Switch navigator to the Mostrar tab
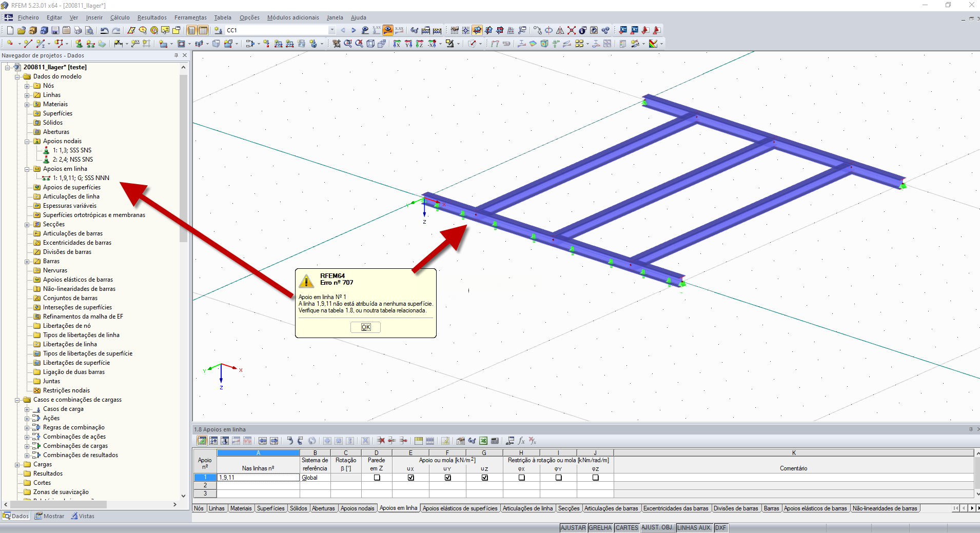The width and height of the screenshot is (980, 533). point(50,516)
